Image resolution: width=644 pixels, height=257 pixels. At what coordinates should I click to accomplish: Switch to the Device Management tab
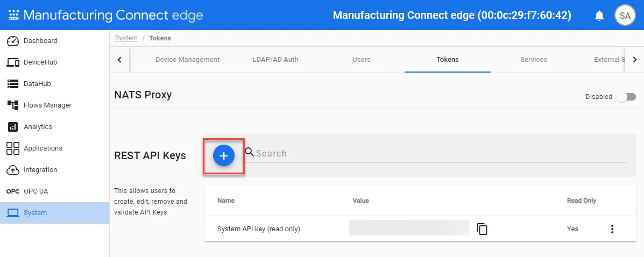pyautogui.click(x=187, y=60)
